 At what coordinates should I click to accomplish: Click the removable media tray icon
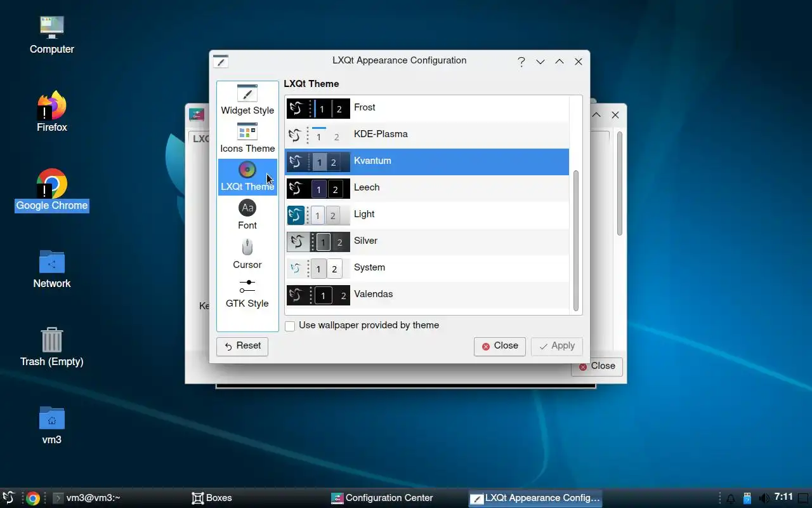point(747,498)
